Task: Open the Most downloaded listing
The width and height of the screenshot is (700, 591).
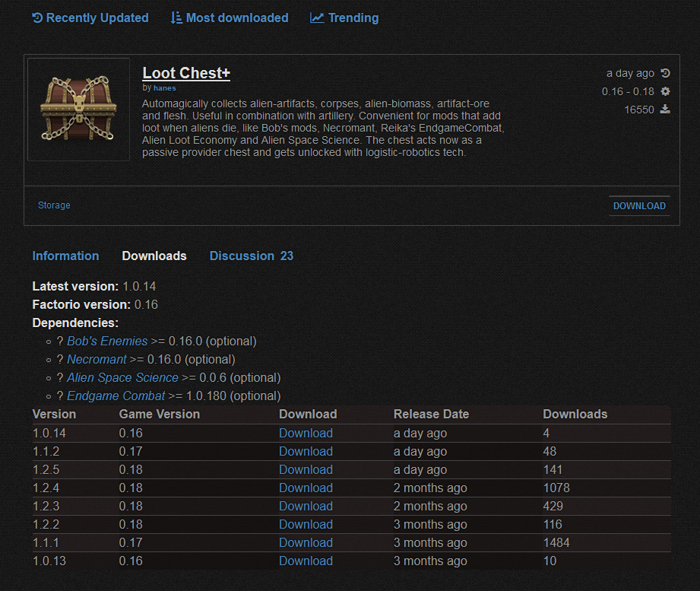Action: [230, 17]
